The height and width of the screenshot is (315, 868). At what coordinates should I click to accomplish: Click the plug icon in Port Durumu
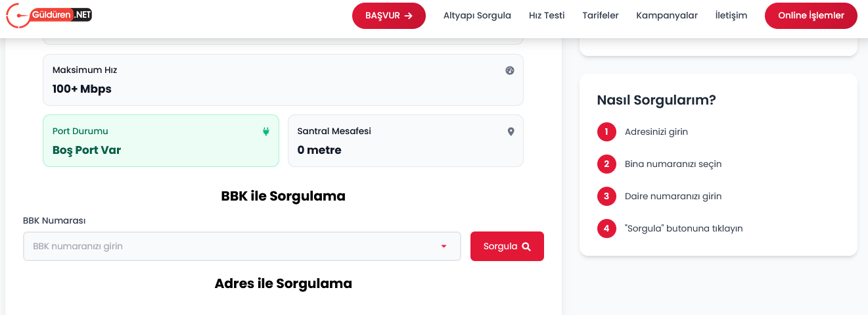[x=266, y=132]
